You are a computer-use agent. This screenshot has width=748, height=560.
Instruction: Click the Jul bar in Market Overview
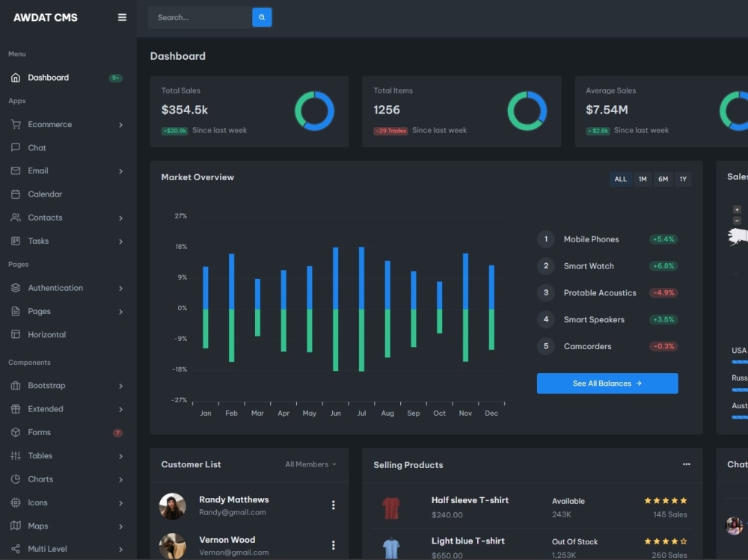(x=361, y=309)
